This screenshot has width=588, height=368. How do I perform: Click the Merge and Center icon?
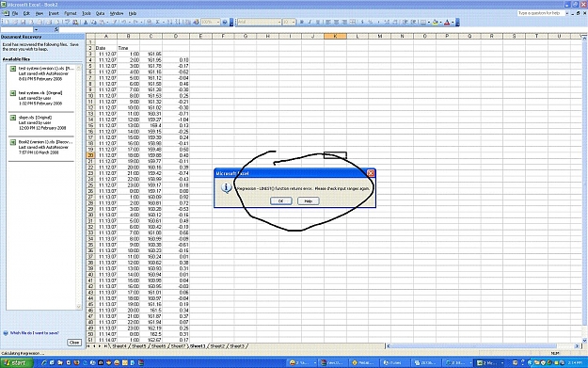[x=353, y=23]
